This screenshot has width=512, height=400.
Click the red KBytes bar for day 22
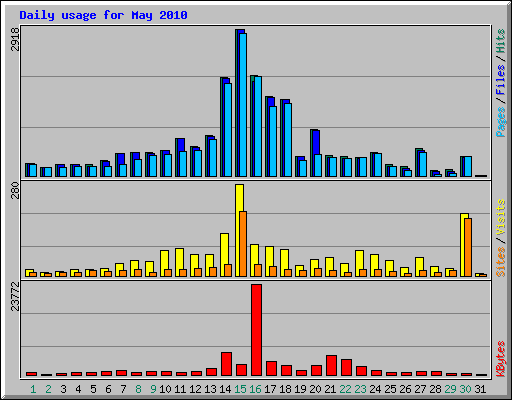[x=346, y=367]
